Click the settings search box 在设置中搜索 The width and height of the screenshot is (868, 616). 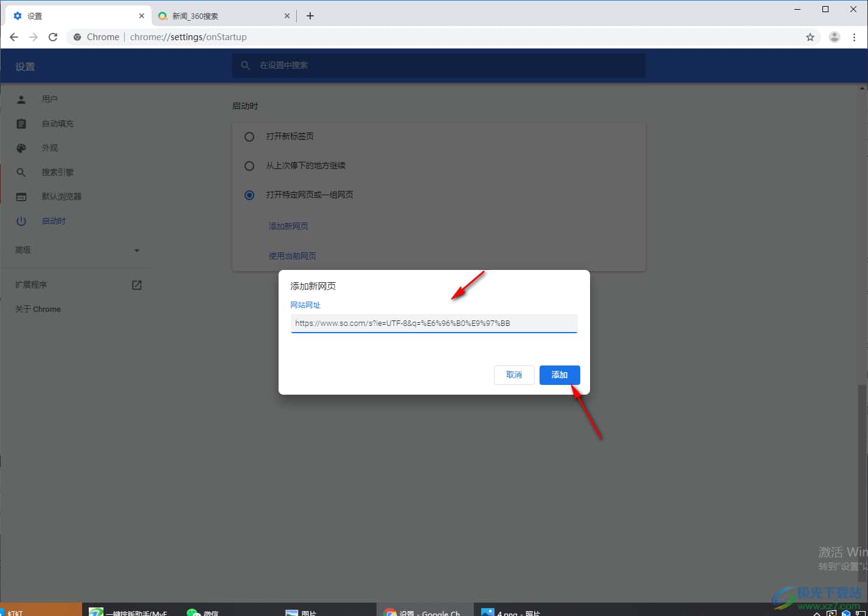(438, 65)
